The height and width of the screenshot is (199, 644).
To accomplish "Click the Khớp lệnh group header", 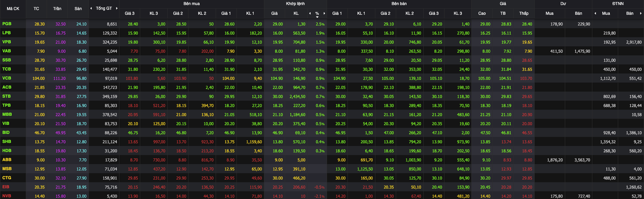I will [x=296, y=4].
